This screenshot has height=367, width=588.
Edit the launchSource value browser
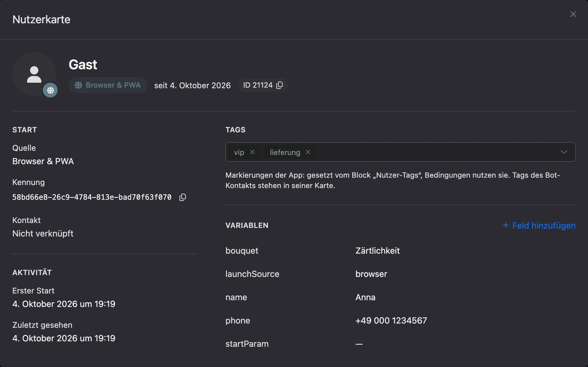[x=371, y=274]
